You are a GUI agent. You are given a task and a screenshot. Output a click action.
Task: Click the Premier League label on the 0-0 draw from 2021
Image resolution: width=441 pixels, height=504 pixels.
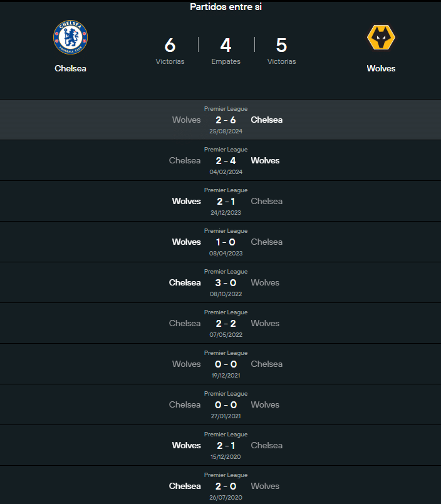tap(226, 352)
